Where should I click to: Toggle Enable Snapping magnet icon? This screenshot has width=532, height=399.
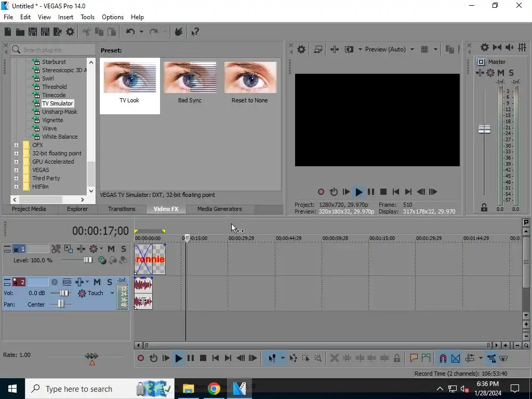pyautogui.click(x=443, y=358)
